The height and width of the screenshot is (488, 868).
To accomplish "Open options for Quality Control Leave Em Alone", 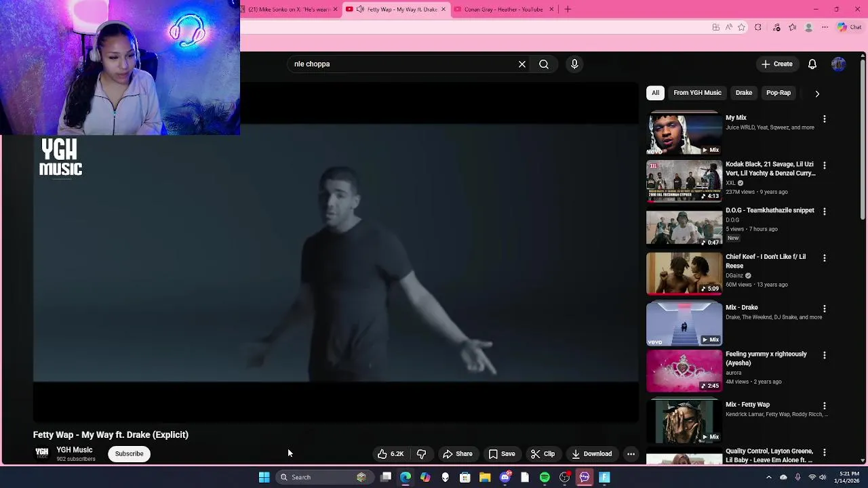I will pyautogui.click(x=825, y=452).
